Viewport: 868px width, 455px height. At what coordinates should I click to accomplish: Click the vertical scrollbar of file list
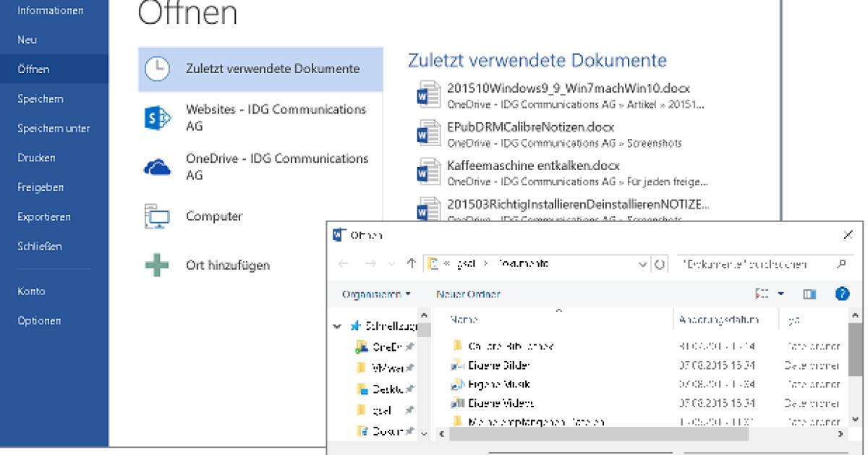pos(855,349)
